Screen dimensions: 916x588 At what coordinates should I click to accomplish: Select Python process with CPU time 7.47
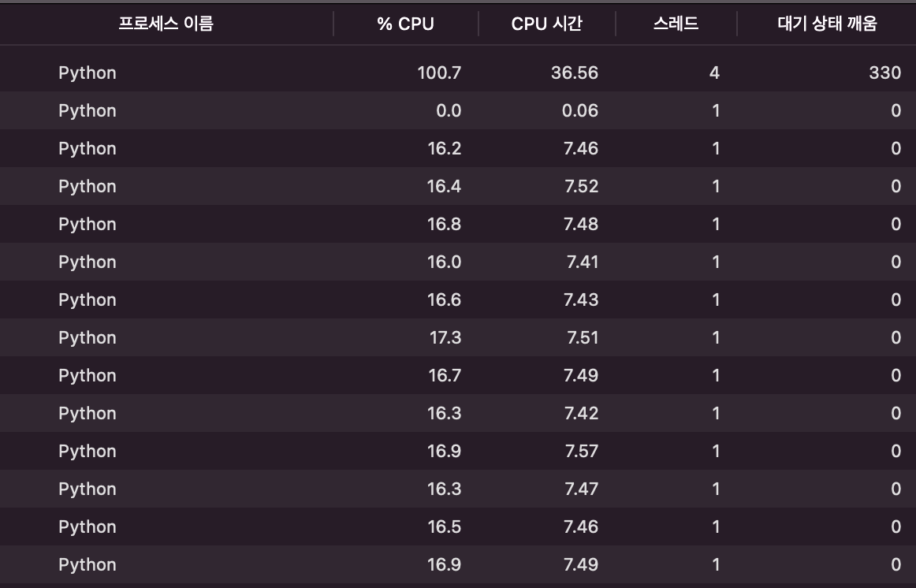click(458, 489)
